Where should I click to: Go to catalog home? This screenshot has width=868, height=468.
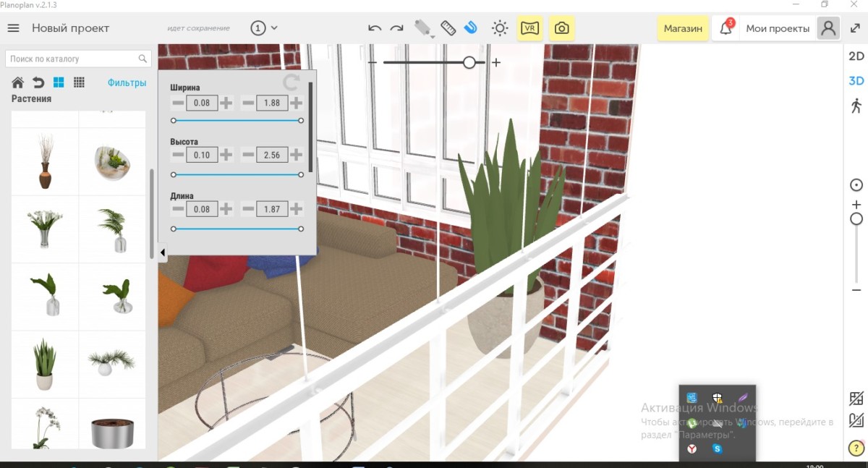pos(18,82)
